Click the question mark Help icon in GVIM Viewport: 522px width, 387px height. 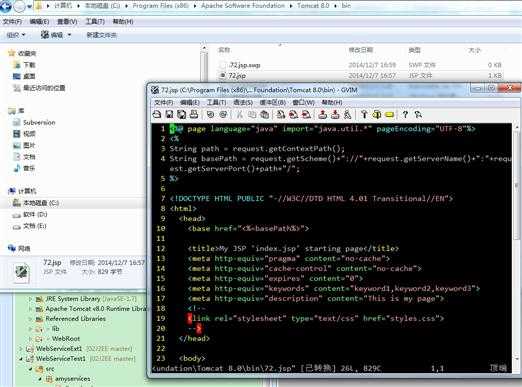coord(405,115)
